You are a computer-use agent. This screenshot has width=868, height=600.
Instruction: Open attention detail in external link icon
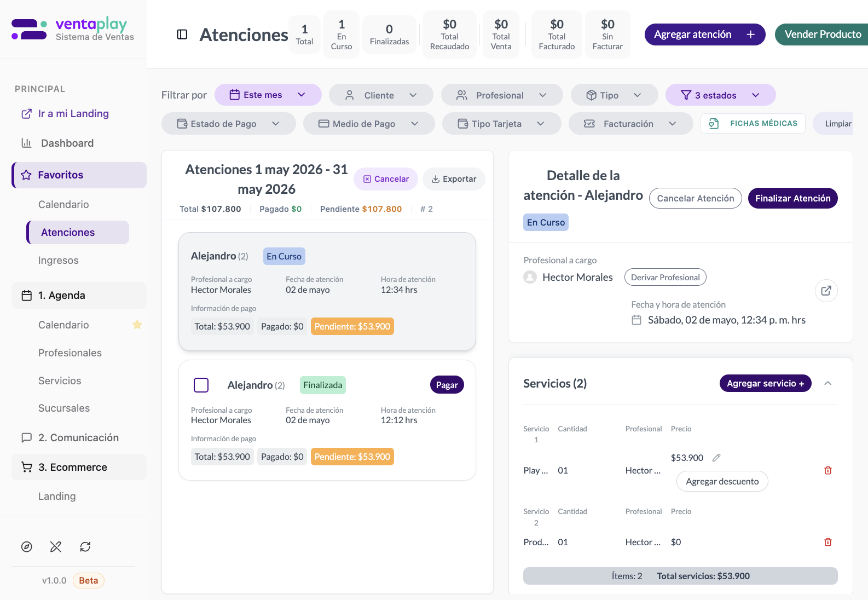point(826,291)
